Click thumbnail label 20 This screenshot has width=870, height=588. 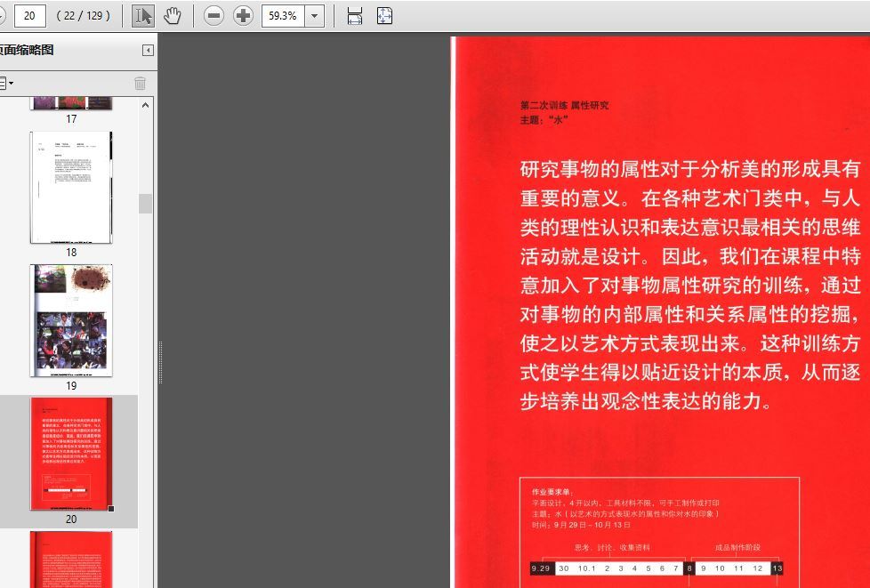point(71,520)
